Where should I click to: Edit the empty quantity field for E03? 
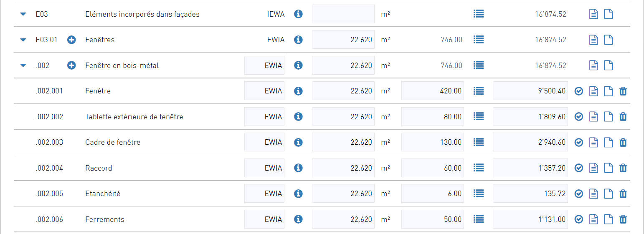tap(343, 14)
